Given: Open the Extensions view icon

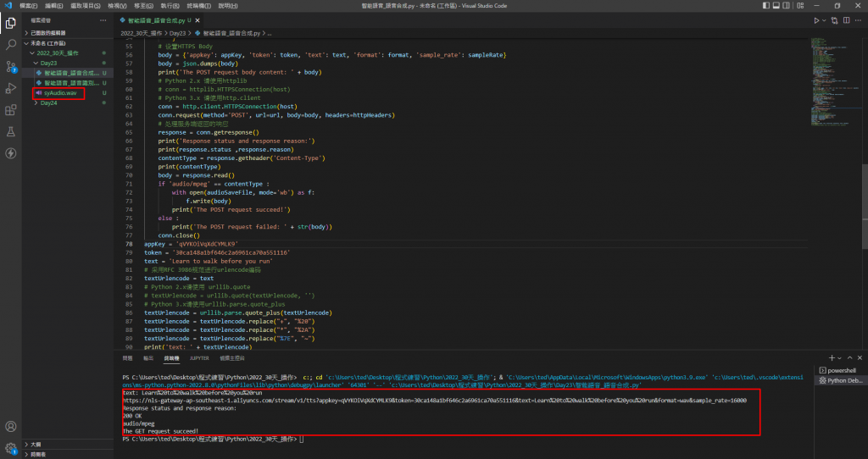Looking at the screenshot, I should click(x=10, y=110).
